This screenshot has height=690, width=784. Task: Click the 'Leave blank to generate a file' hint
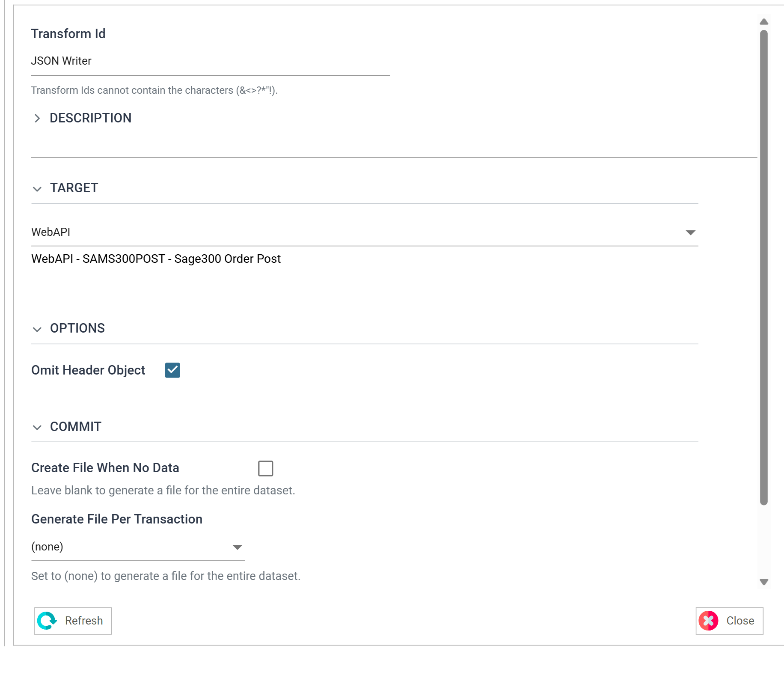pyautogui.click(x=163, y=491)
